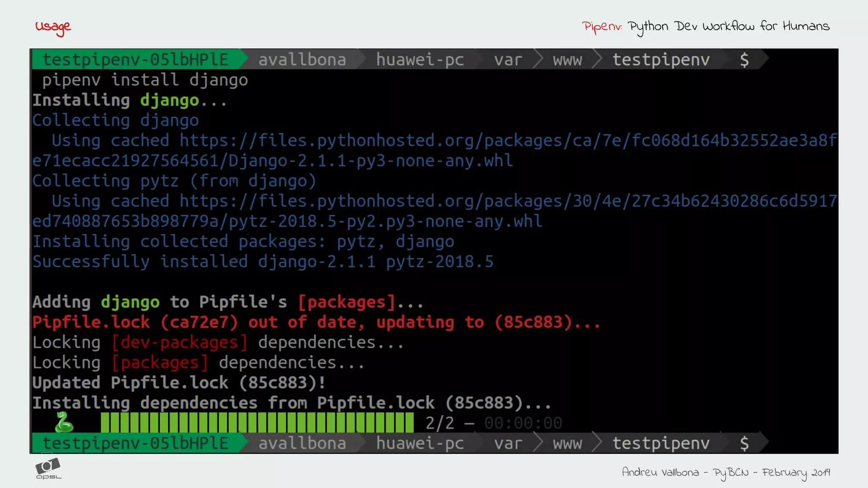The image size is (868, 488).
Task: Click bottom prompt segment 'huawei-pc'
Action: click(x=420, y=443)
